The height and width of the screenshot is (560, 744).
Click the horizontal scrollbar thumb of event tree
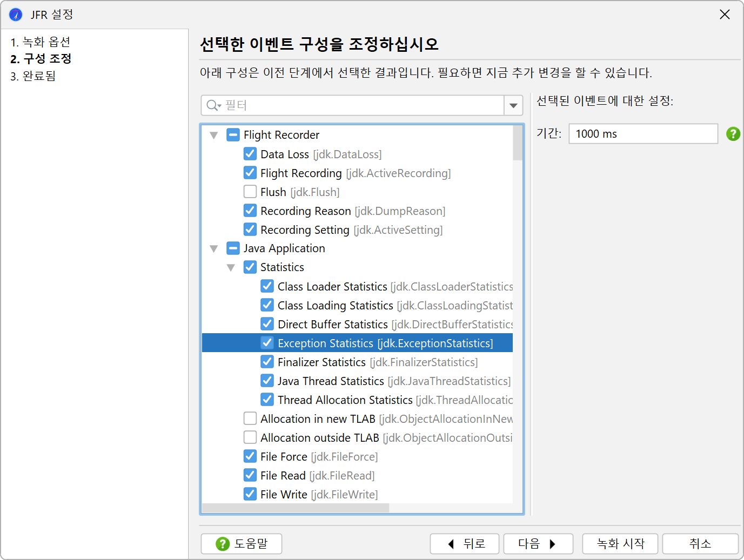click(296, 508)
